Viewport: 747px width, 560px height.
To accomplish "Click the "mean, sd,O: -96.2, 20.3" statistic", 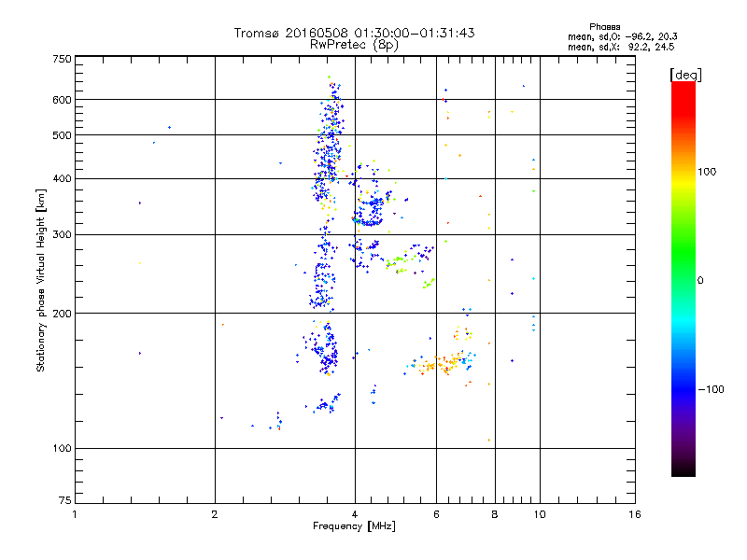I will click(x=622, y=36).
